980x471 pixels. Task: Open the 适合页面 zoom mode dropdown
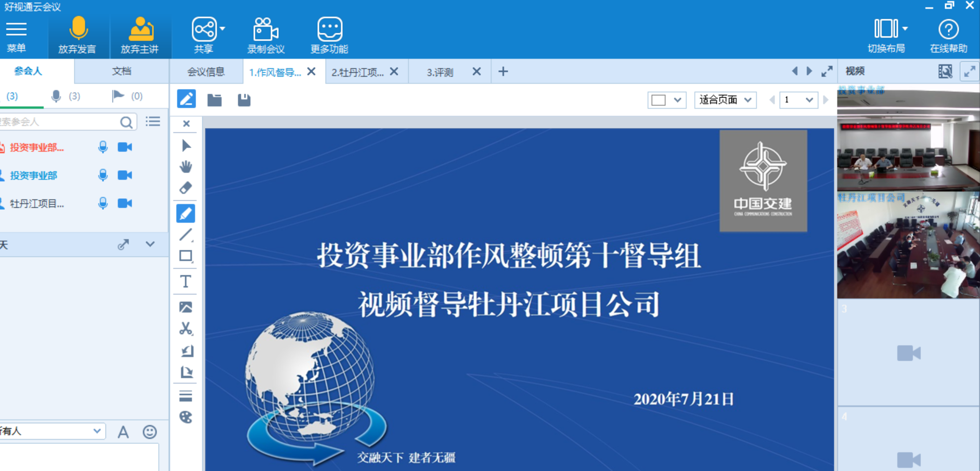click(725, 100)
